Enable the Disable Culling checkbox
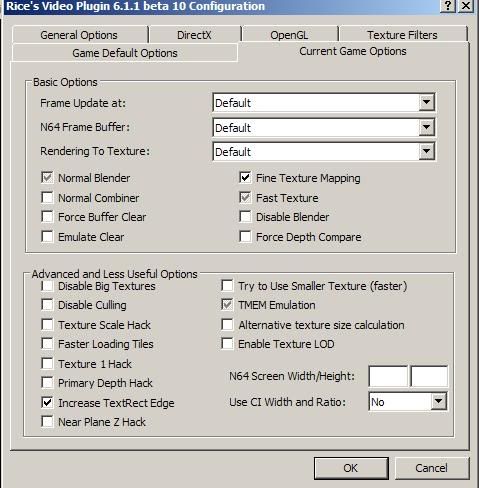The image size is (479, 488). coord(47,305)
